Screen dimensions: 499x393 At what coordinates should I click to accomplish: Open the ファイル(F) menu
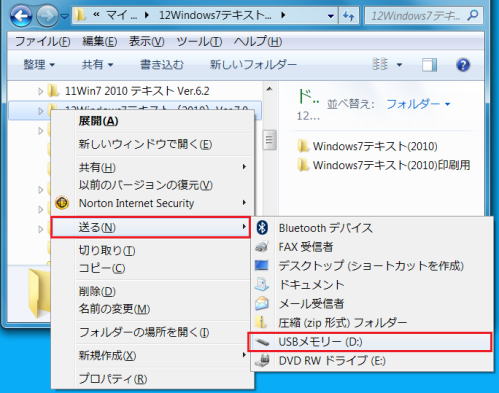pyautogui.click(x=42, y=42)
